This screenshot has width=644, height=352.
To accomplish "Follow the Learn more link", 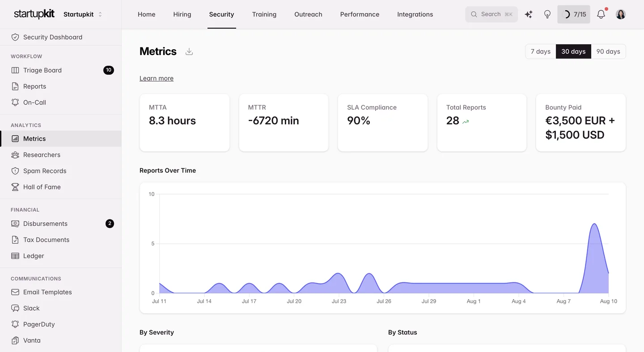I will [x=157, y=78].
